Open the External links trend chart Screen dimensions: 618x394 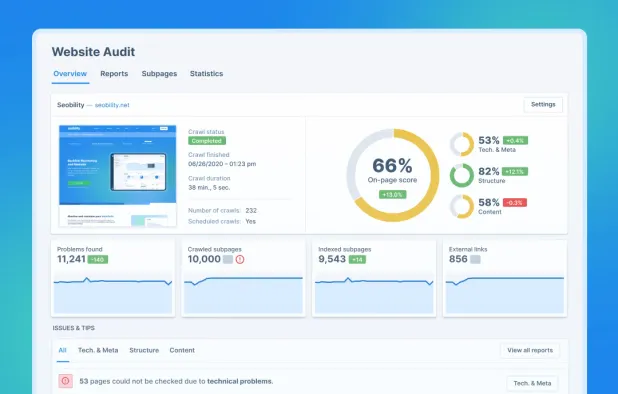[504, 295]
